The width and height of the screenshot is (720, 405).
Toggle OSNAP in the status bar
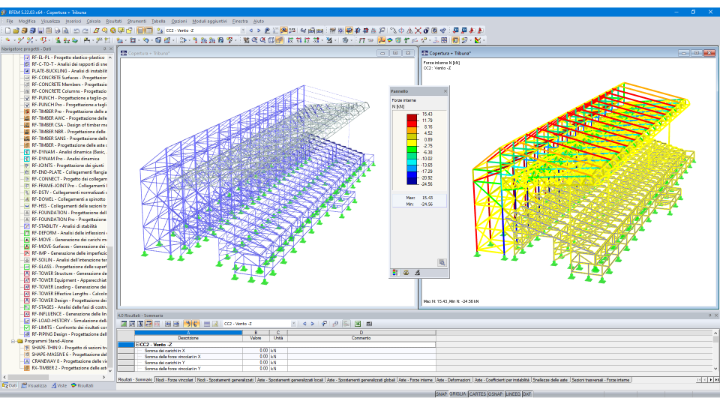click(495, 394)
